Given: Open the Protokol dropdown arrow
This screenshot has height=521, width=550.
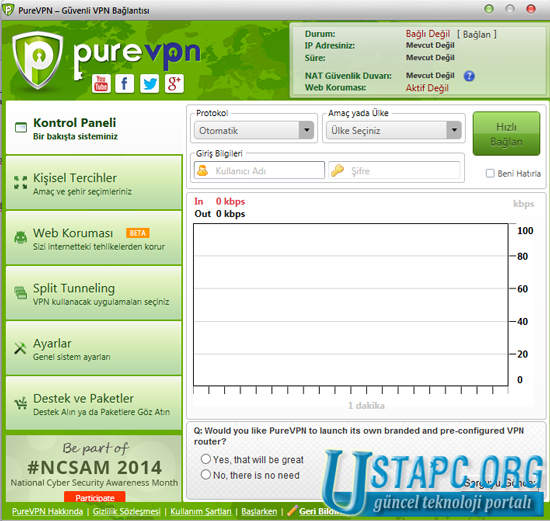Looking at the screenshot, I should pyautogui.click(x=307, y=130).
